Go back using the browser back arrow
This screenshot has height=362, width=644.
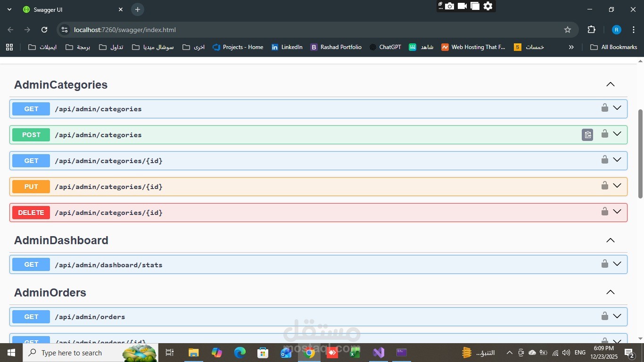tap(10, 30)
